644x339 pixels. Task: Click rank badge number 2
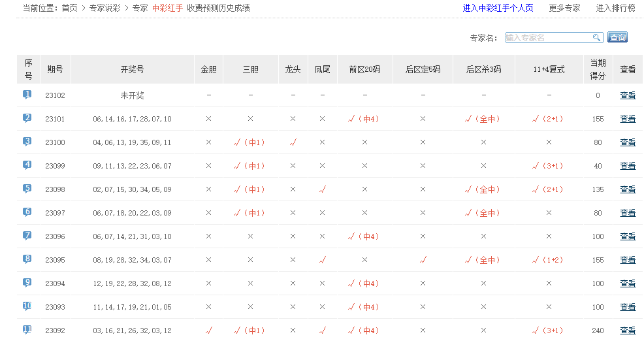point(27,118)
